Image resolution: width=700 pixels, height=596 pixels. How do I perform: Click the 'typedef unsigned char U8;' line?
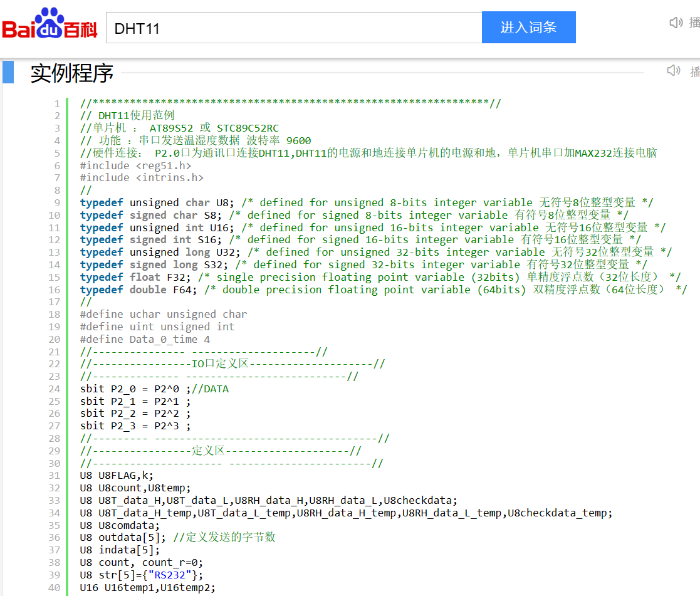pos(367,202)
